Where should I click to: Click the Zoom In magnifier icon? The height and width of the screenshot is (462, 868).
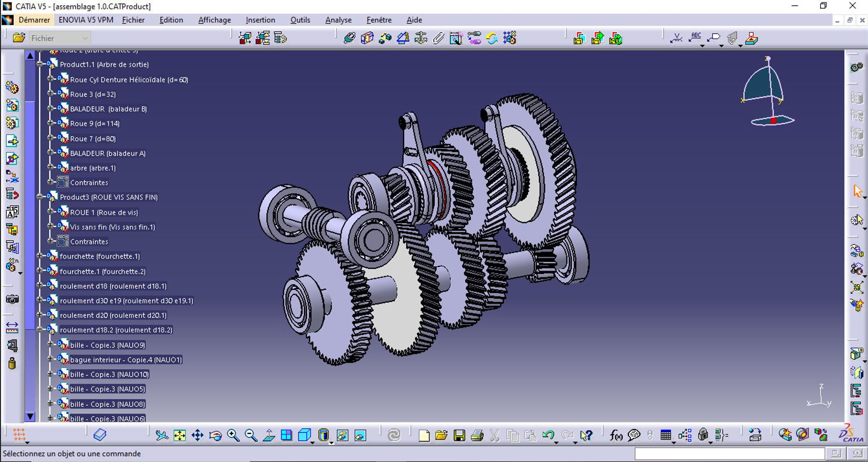point(233,435)
